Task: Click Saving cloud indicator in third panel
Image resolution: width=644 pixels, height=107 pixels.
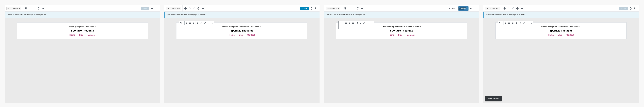Action: [x=452, y=9]
